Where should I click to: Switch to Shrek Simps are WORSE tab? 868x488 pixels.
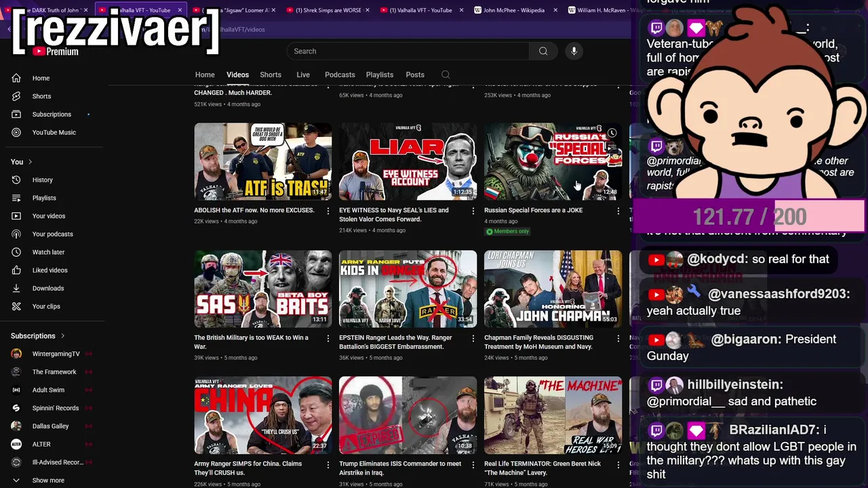coord(327,10)
